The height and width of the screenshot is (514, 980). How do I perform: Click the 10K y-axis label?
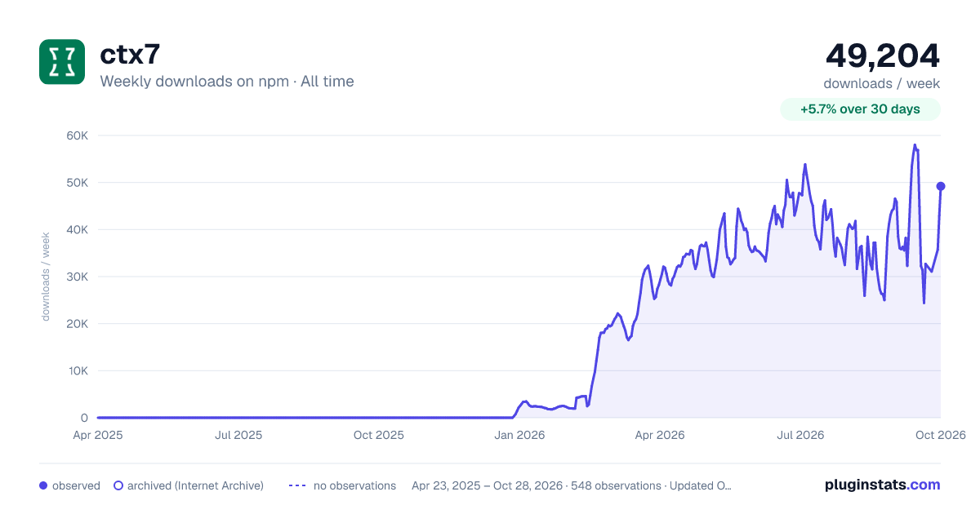(77, 371)
